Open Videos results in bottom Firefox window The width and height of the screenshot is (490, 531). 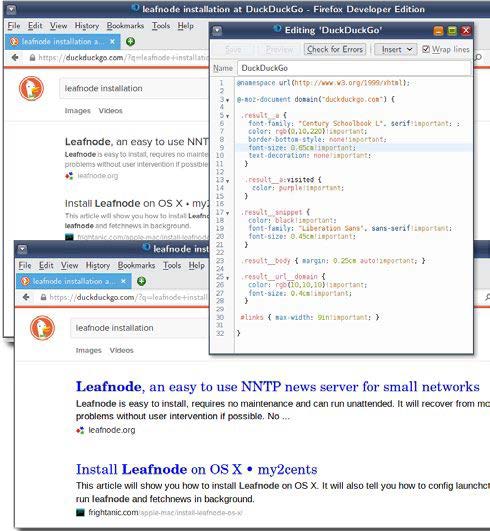pos(121,350)
